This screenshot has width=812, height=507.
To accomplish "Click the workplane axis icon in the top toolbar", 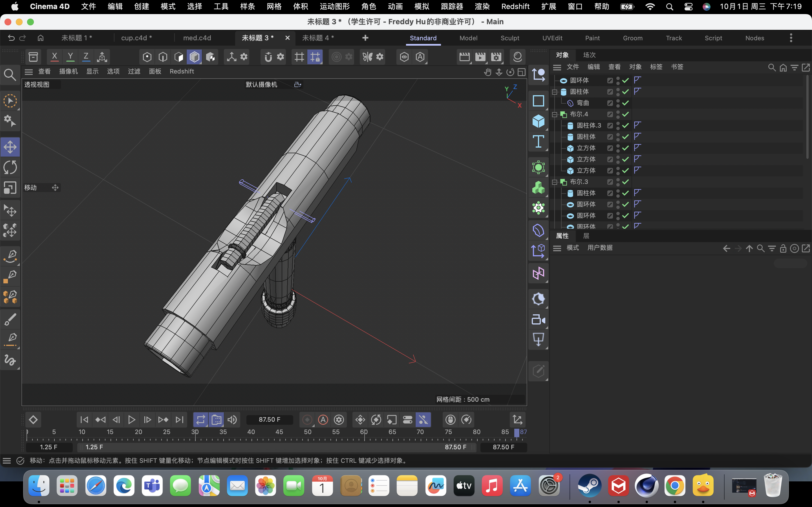I will (102, 57).
